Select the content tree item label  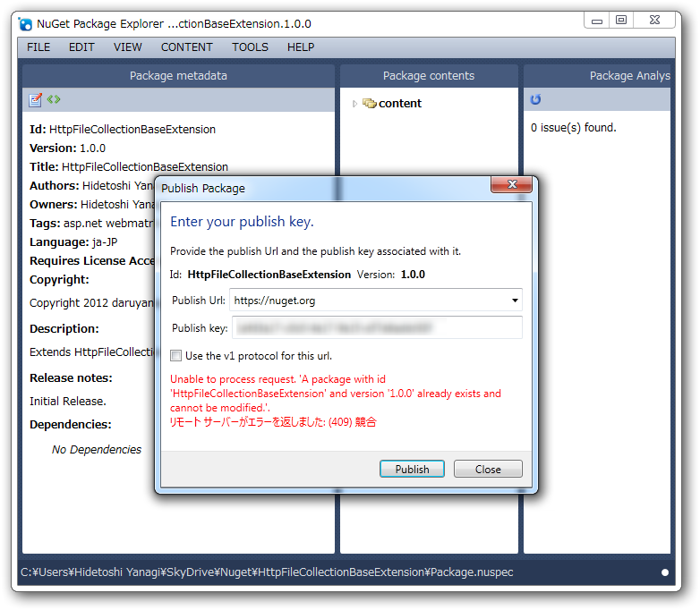399,104
